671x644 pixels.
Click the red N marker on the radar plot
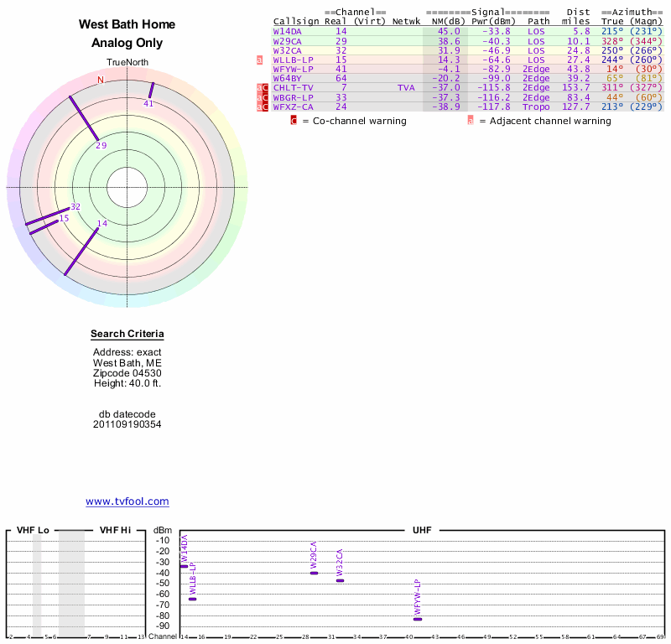point(101,80)
